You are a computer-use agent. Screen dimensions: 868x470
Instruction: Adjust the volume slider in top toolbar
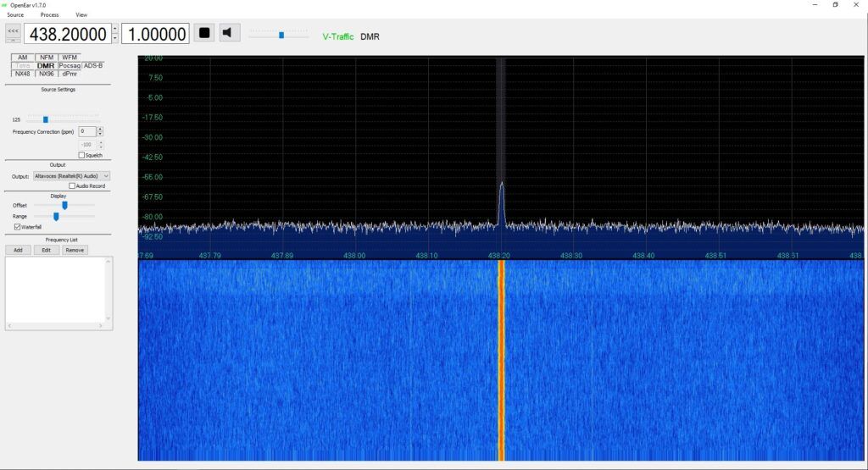pyautogui.click(x=281, y=35)
